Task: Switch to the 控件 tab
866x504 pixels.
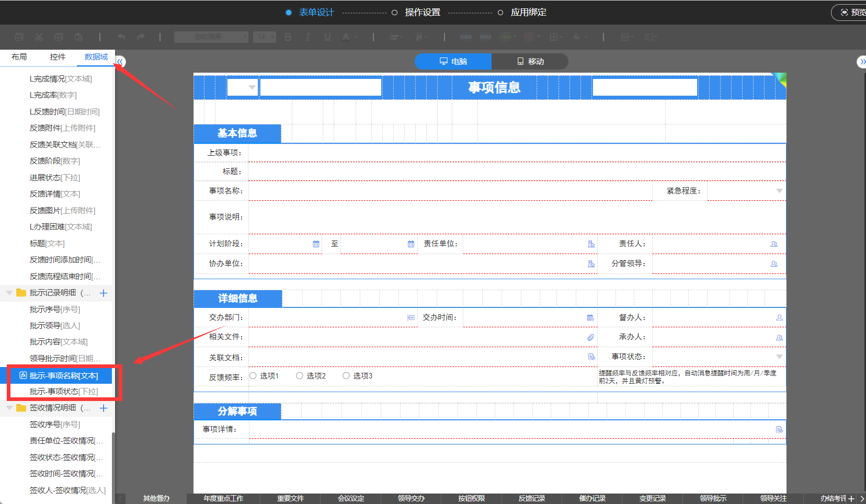Action: pos(58,57)
